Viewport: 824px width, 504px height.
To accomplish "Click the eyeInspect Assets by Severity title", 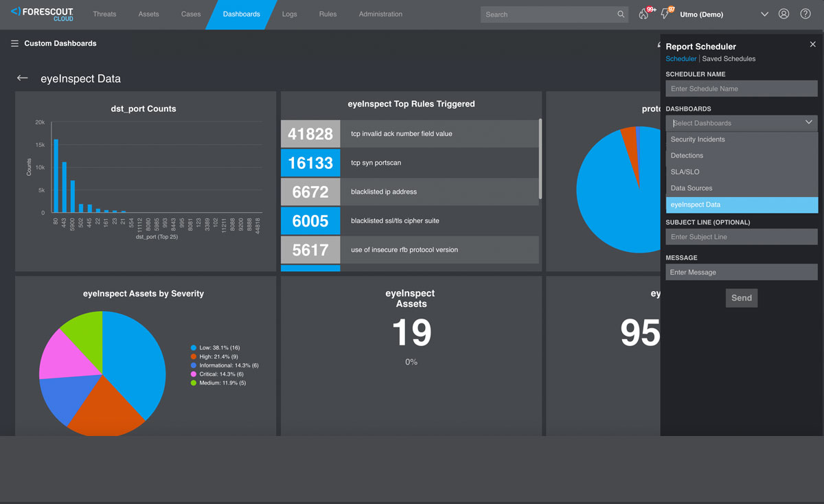I will (x=144, y=293).
